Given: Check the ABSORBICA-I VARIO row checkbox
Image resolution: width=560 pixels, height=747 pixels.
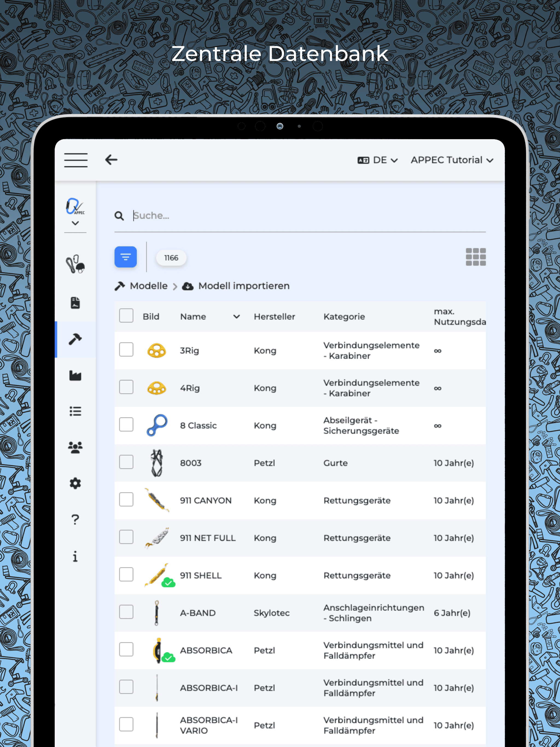Looking at the screenshot, I should pyautogui.click(x=126, y=724).
